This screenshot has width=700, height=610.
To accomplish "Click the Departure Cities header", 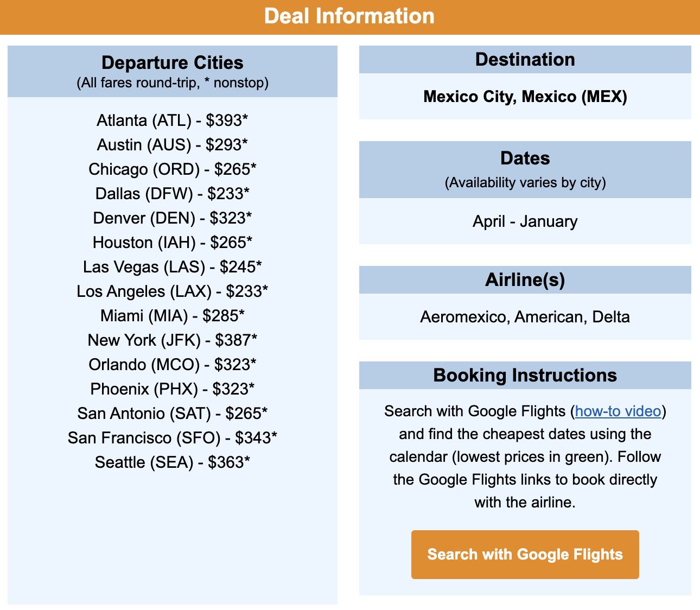I will (x=172, y=63).
